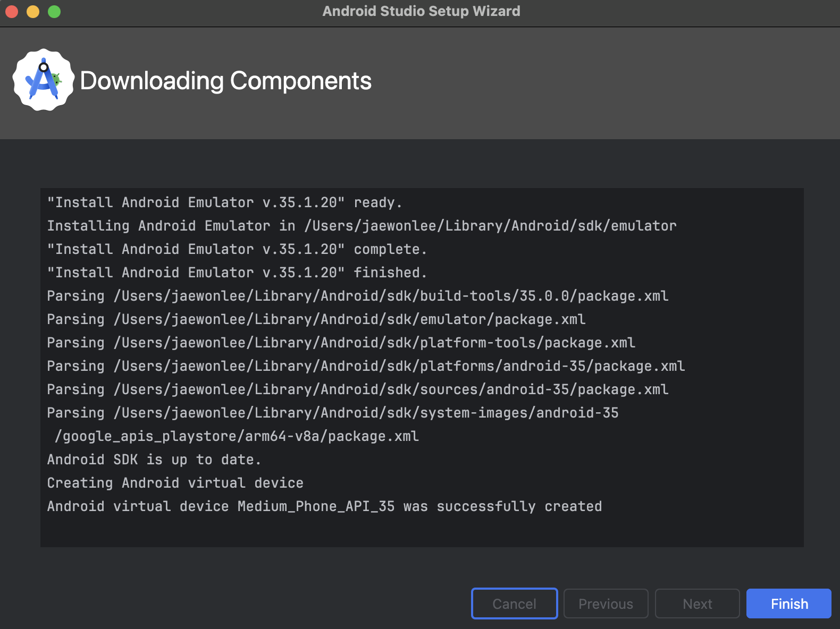840x629 pixels.
Task: Click the green zoom window button
Action: [x=54, y=11]
